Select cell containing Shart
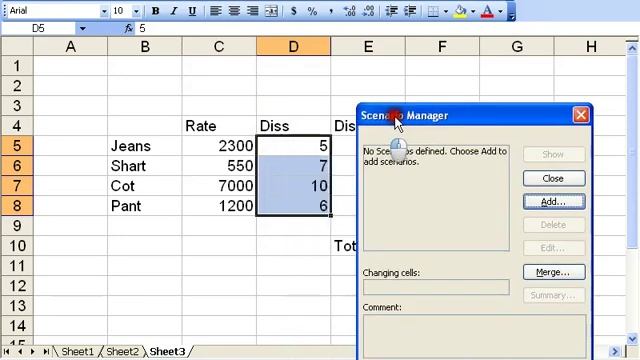640x360 pixels. click(145, 166)
